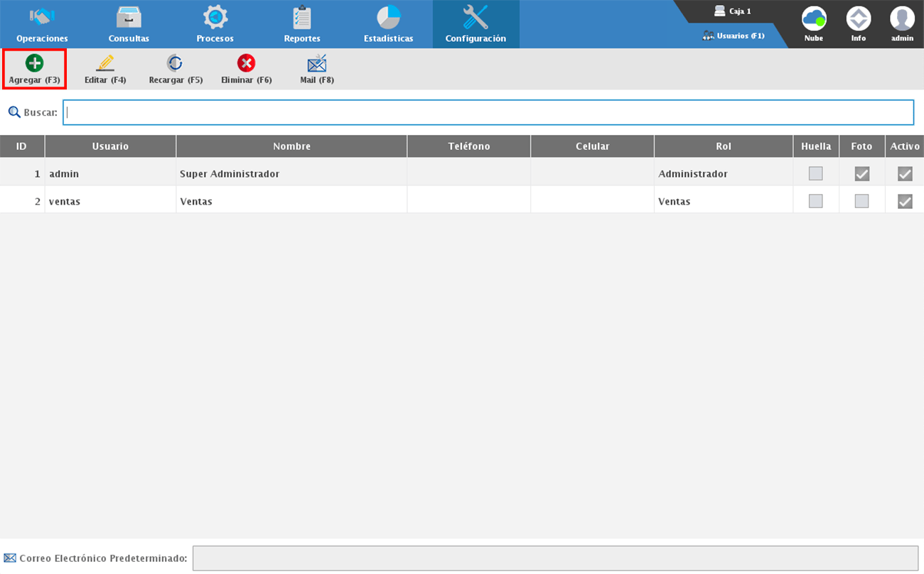Screen dimensions: 924x574
Task: Toggle Activo checkbox for ventas user
Action: click(x=905, y=201)
